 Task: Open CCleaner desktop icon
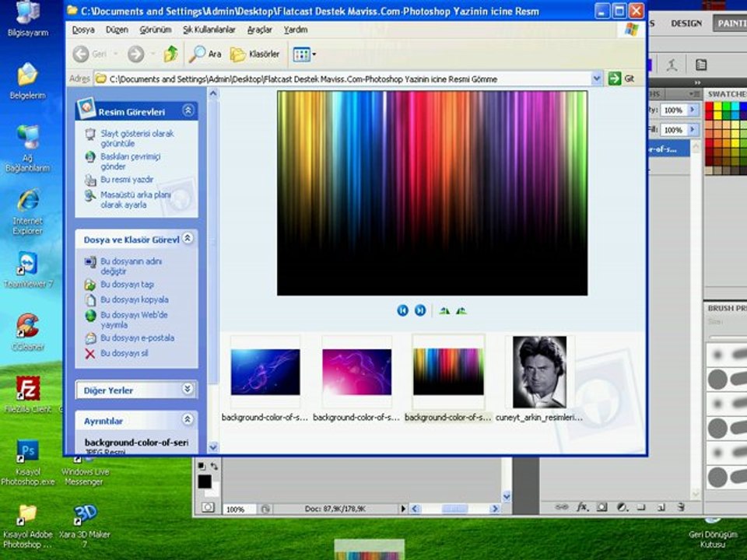point(28,332)
